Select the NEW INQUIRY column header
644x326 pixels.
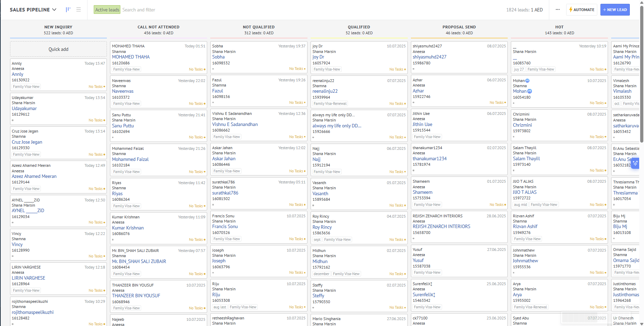tap(58, 27)
